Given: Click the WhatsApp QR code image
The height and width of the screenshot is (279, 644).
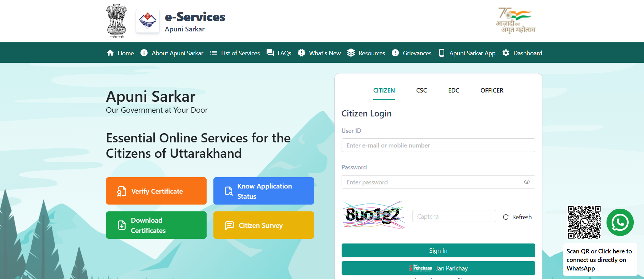Looking at the screenshot, I should pos(584,222).
